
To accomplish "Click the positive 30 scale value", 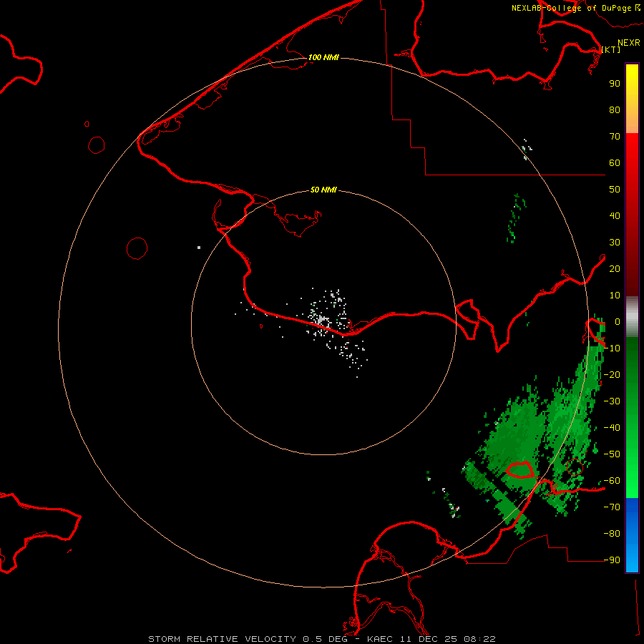I will (615, 243).
